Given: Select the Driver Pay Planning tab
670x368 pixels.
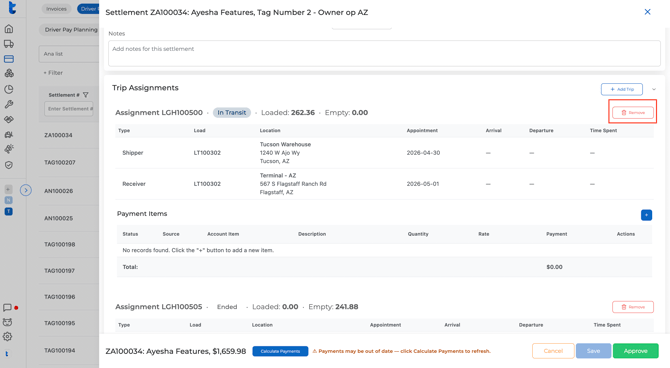Looking at the screenshot, I should click(69, 29).
